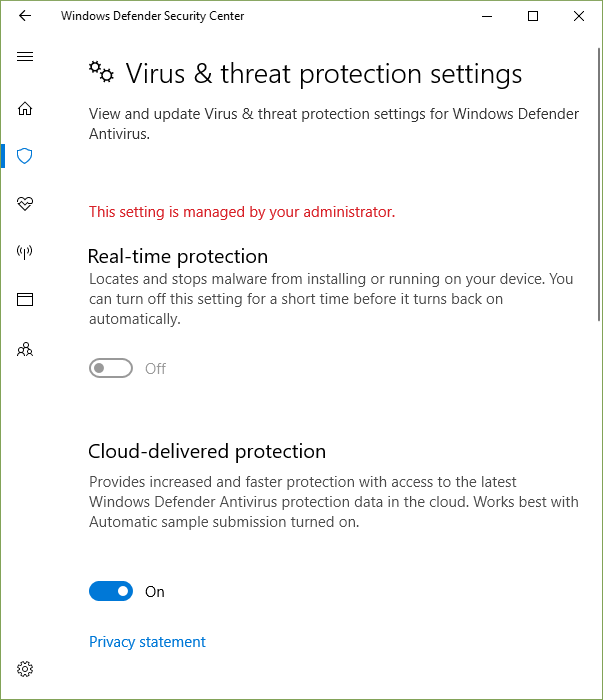Open the Home section
Screen dimensions: 603x700
pyautogui.click(x=25, y=108)
